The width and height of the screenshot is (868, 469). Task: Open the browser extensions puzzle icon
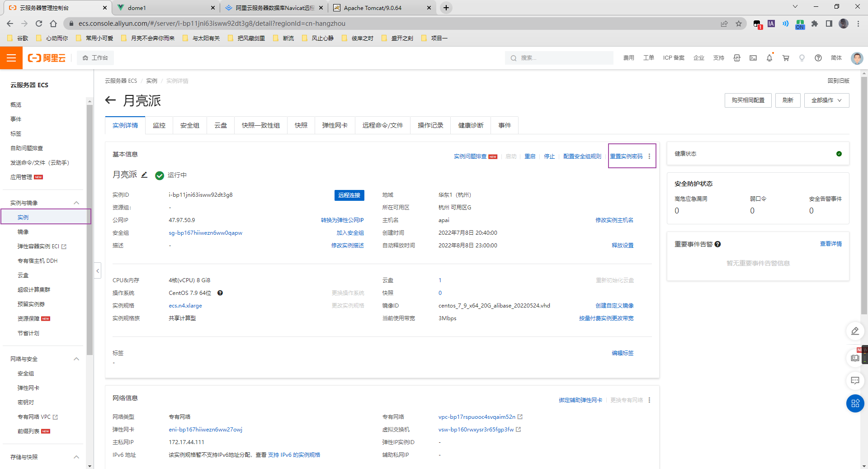[815, 24]
